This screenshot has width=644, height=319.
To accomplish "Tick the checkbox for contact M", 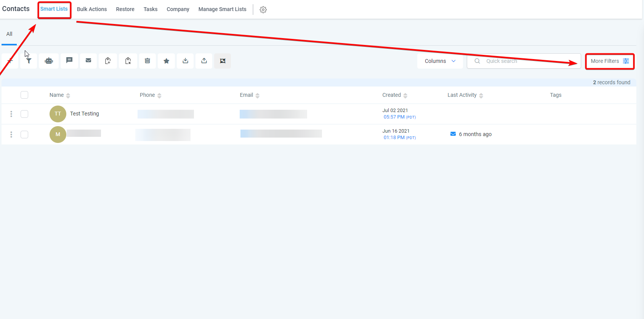I will (24, 135).
